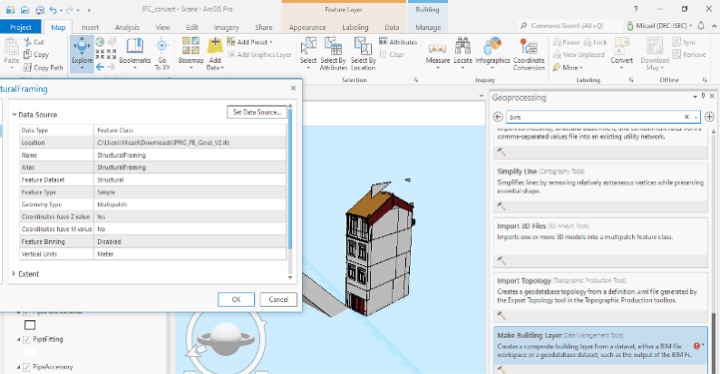This screenshot has height=374, width=720.
Task: Open the Project tab
Action: coord(20,27)
